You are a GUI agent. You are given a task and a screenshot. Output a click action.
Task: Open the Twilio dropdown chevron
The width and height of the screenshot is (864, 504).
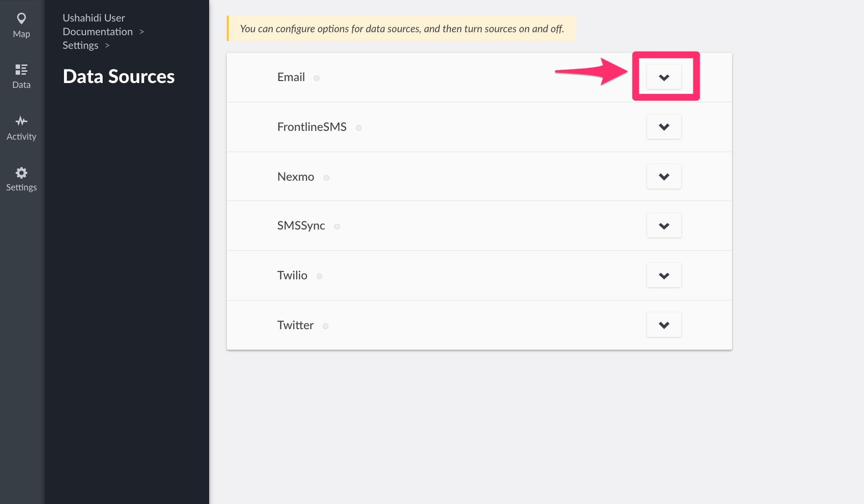[x=664, y=275]
